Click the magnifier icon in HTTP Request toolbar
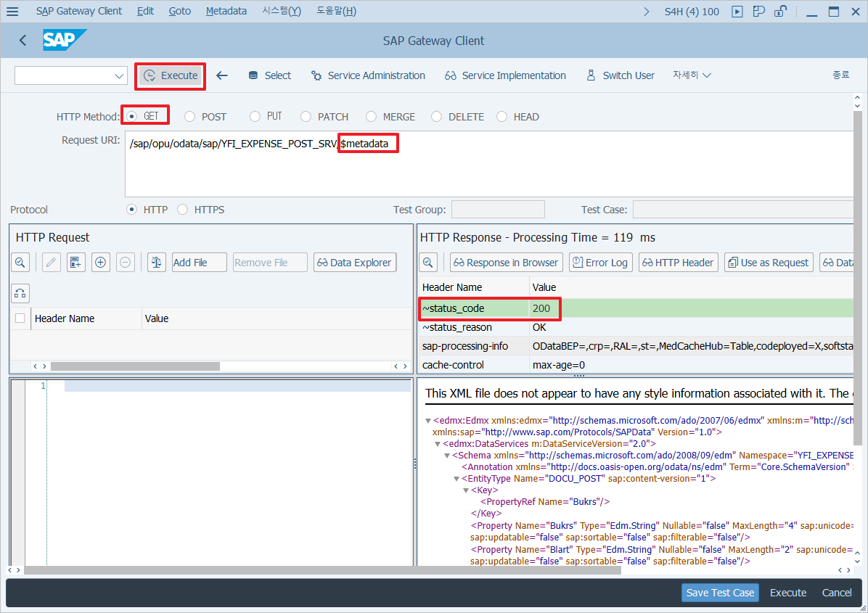Image resolution: width=868 pixels, height=613 pixels. 20,262
